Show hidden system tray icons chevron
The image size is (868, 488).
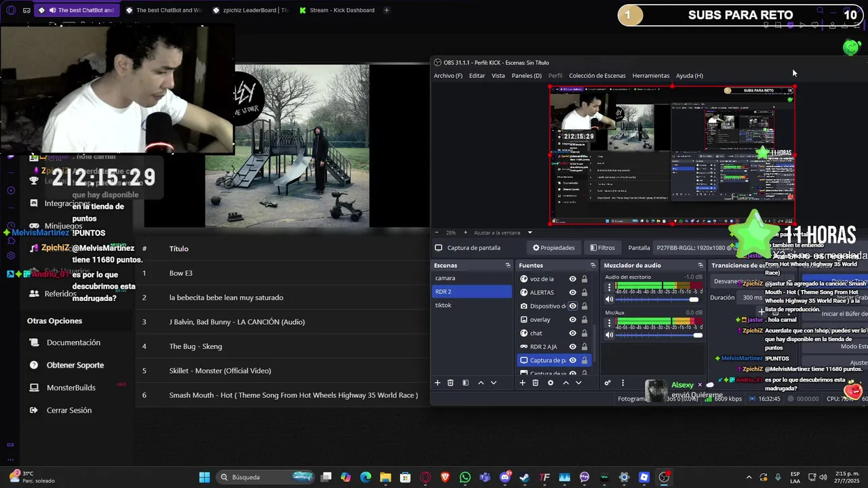pos(749,477)
